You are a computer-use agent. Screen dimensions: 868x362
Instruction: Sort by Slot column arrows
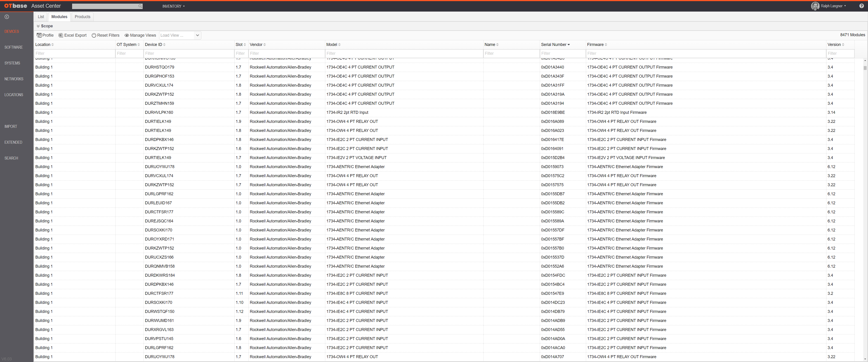(245, 45)
